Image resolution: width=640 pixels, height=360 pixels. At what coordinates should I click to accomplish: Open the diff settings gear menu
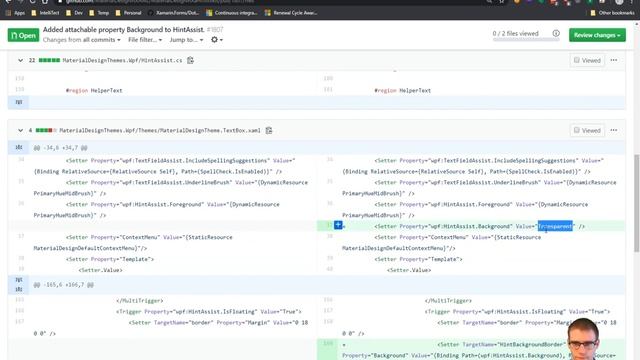coord(216,40)
